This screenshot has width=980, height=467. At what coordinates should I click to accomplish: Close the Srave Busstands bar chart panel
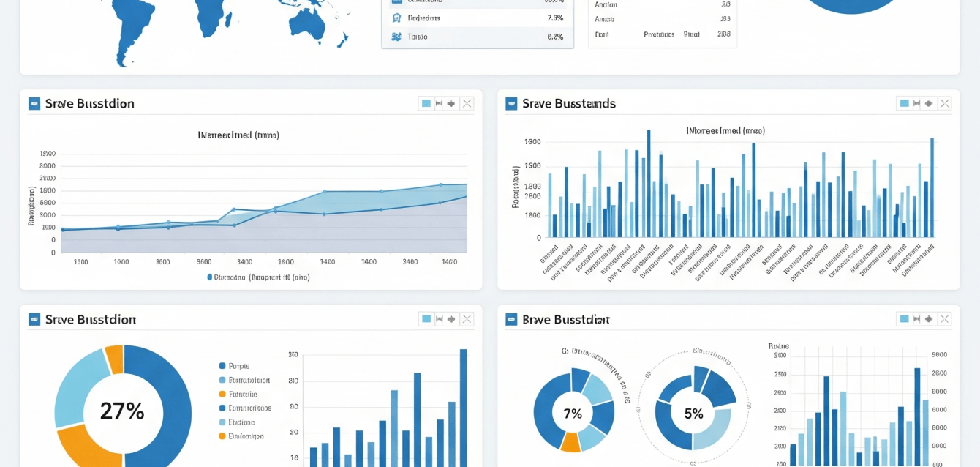tap(944, 103)
